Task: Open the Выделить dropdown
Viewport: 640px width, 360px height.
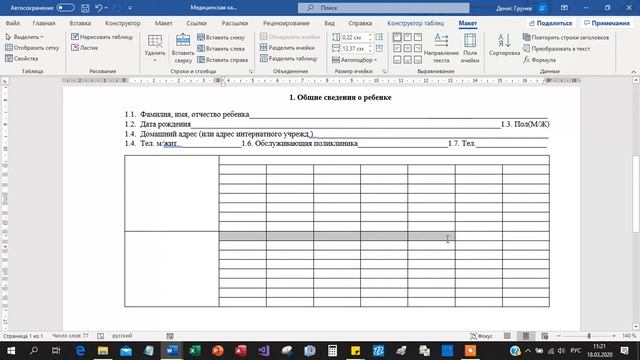Action: pyautogui.click(x=24, y=37)
